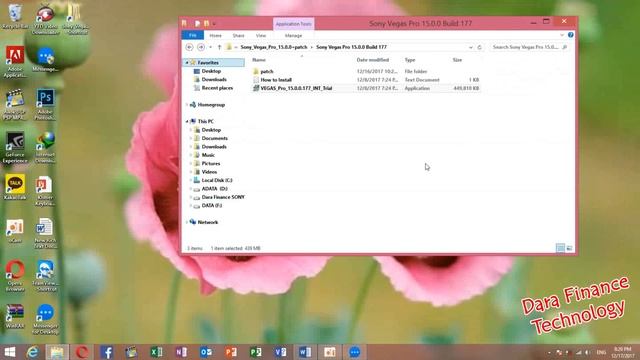
Task: Click the Explorer Back arrow
Action: click(x=189, y=47)
